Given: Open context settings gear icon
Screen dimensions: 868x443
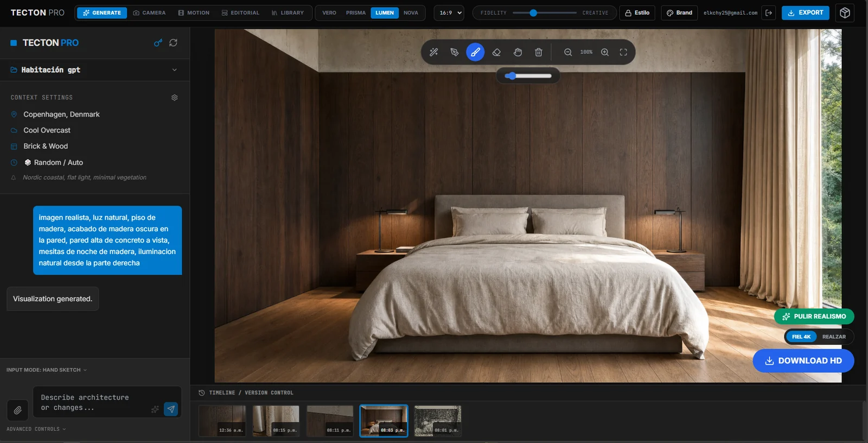Looking at the screenshot, I should [175, 98].
